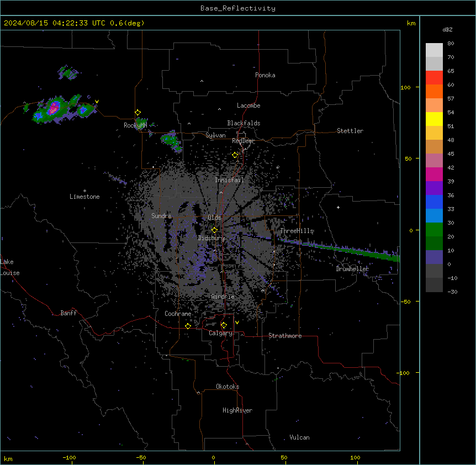Select the green echo cell west of Sylvan
This screenshot has height=465, width=476.
pos(171,140)
